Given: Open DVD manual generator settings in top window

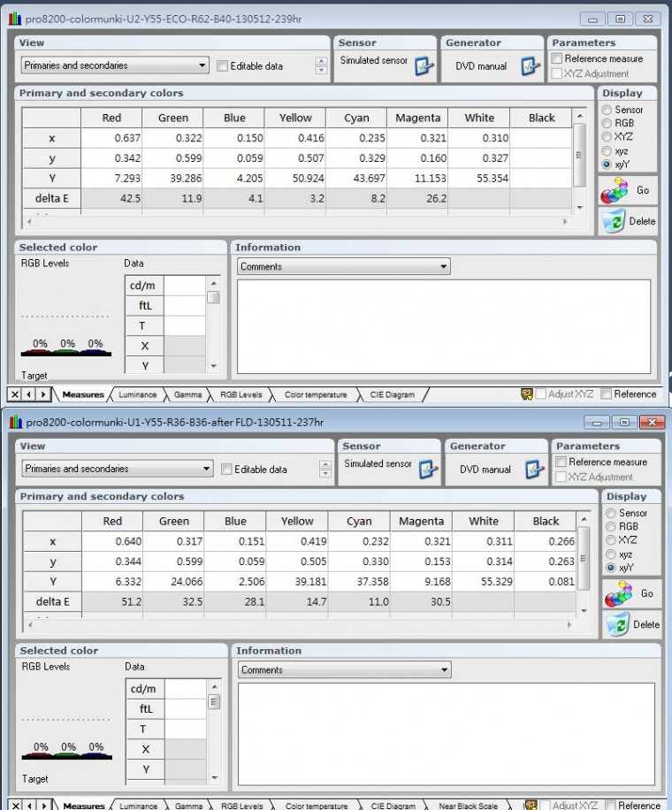Looking at the screenshot, I should [531, 66].
